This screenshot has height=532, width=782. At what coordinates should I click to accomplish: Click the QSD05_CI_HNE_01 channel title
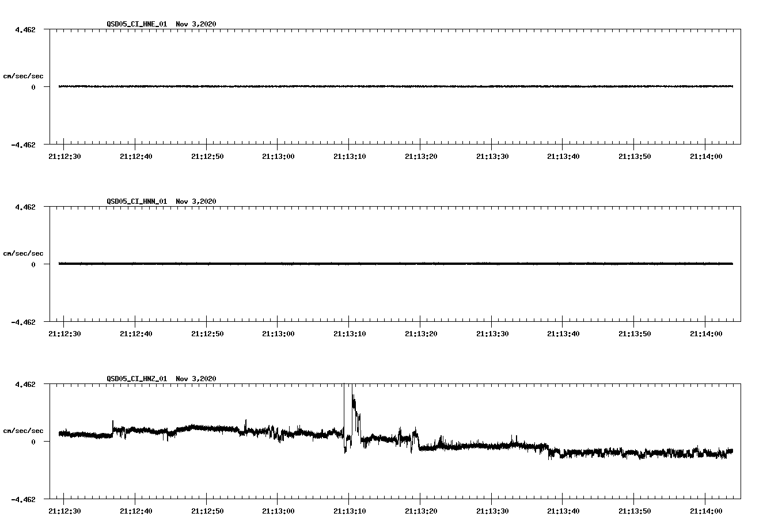135,24
